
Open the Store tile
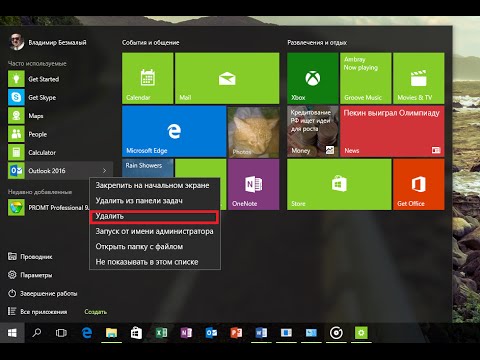click(339, 184)
